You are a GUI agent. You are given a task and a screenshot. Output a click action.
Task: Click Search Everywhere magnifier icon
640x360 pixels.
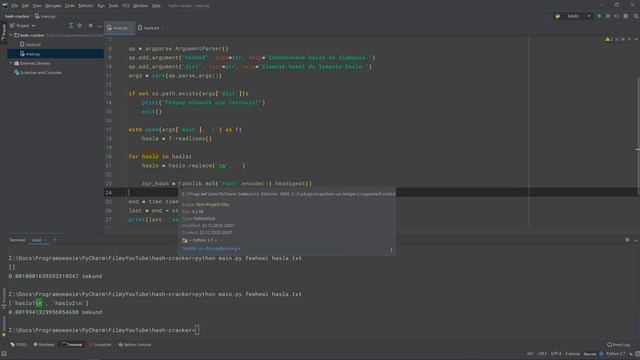(636, 16)
